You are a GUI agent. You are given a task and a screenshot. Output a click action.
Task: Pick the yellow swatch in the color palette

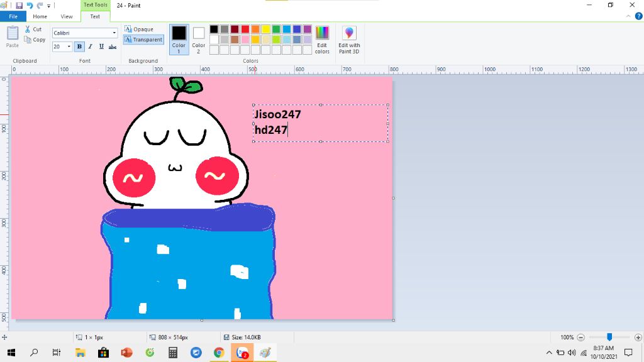coord(266,29)
